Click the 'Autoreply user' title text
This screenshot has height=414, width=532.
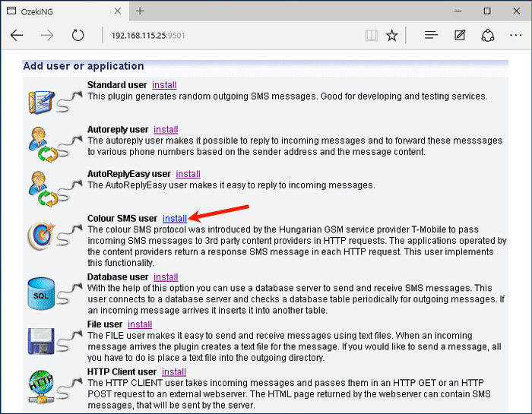tap(118, 129)
